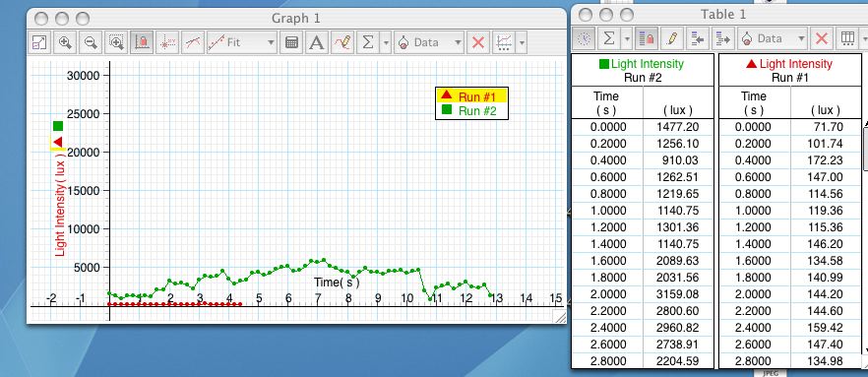Select cell value 1477.20 in Run #2
The height and width of the screenshot is (377, 868).
(x=677, y=127)
